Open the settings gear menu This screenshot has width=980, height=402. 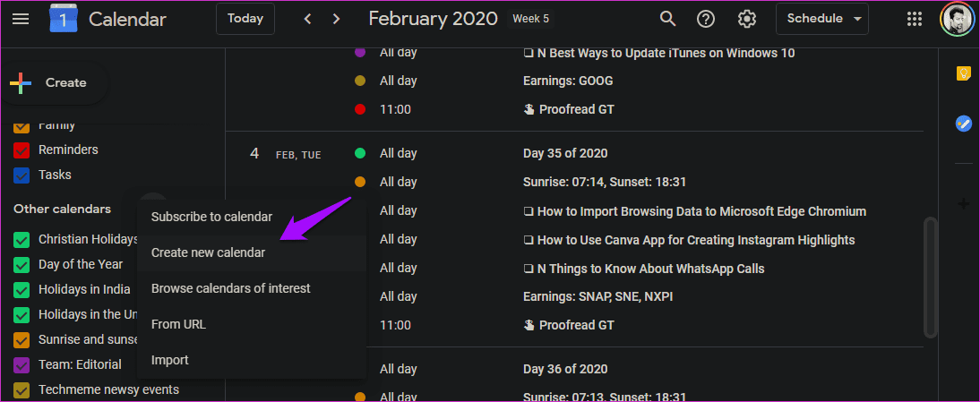click(x=747, y=20)
